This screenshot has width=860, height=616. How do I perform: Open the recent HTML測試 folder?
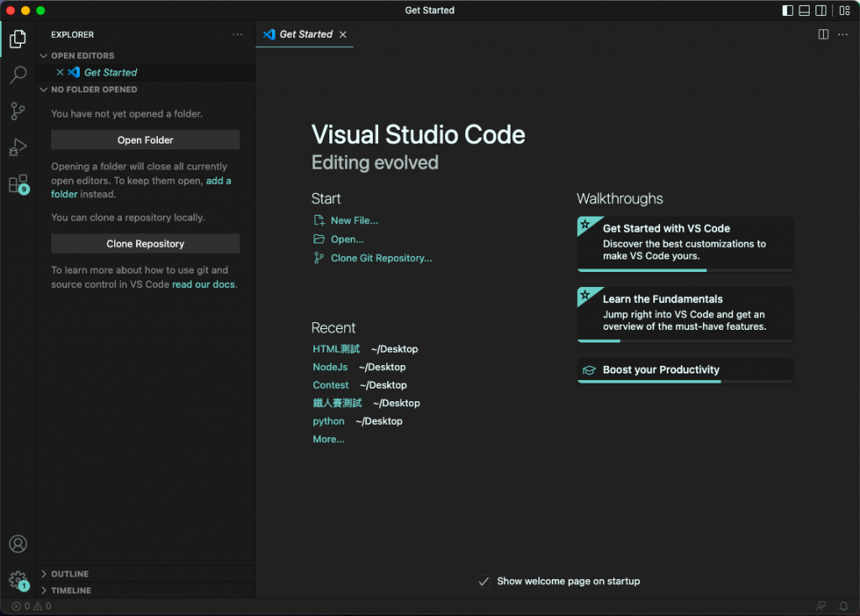pyautogui.click(x=336, y=349)
